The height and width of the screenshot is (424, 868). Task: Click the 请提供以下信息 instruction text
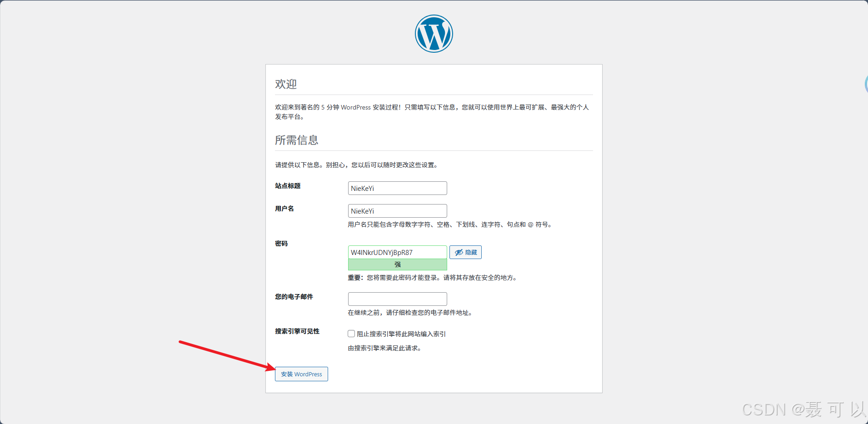[x=358, y=165]
